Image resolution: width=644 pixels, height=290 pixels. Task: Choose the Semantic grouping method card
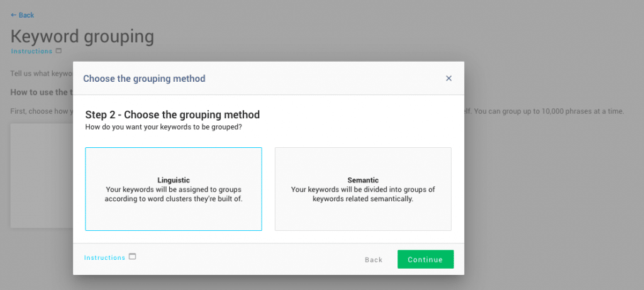(x=363, y=189)
